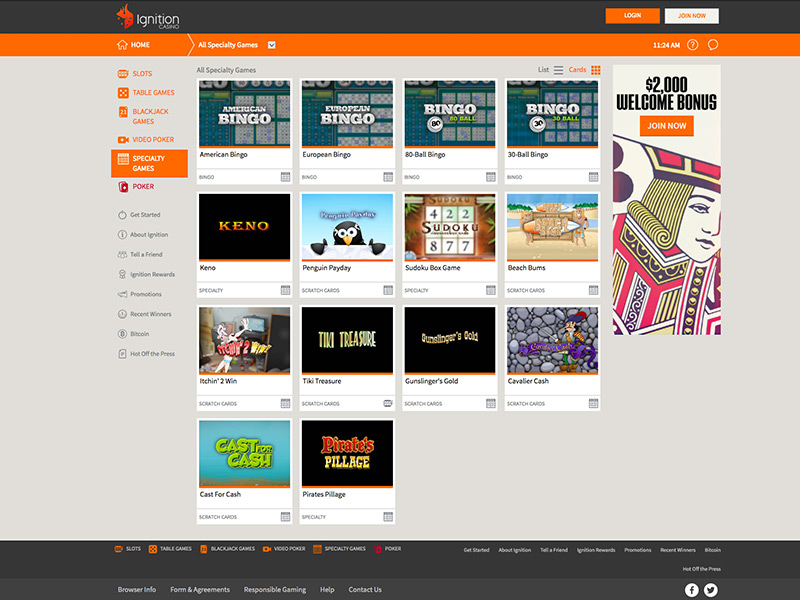Open the 80-Ball Bingo game thumbnail
The image size is (800, 600).
pyautogui.click(x=450, y=113)
